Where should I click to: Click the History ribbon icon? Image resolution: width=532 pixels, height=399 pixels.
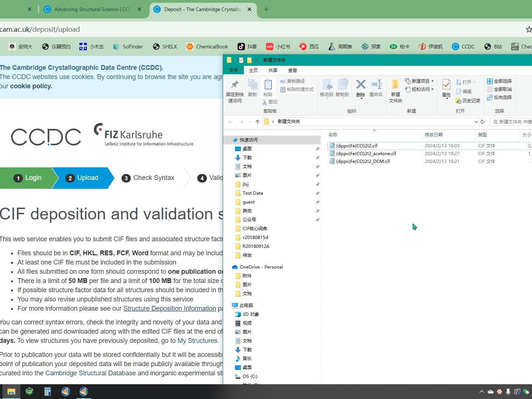(458, 101)
